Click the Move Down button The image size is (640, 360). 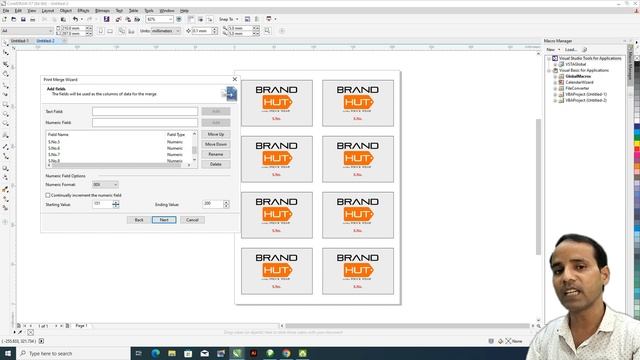pos(216,144)
